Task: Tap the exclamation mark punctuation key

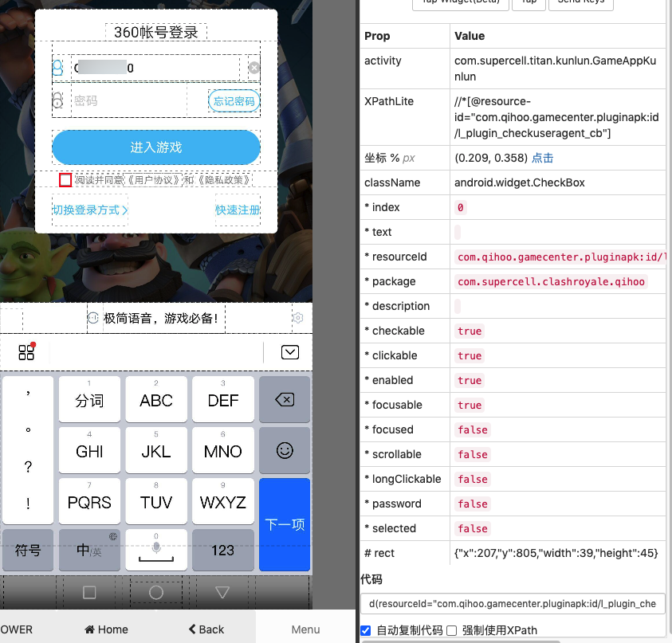Action: 28,504
